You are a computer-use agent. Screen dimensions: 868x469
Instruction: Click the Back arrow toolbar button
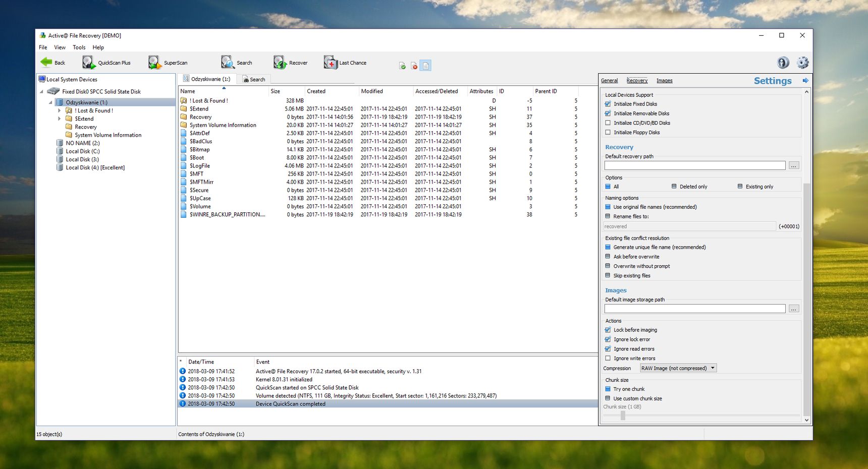pyautogui.click(x=53, y=63)
